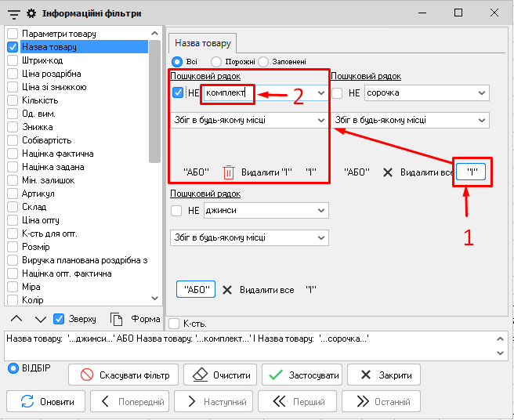Expand the сорочка search string dropdown
This screenshot has width=514, height=420.
pyautogui.click(x=481, y=93)
